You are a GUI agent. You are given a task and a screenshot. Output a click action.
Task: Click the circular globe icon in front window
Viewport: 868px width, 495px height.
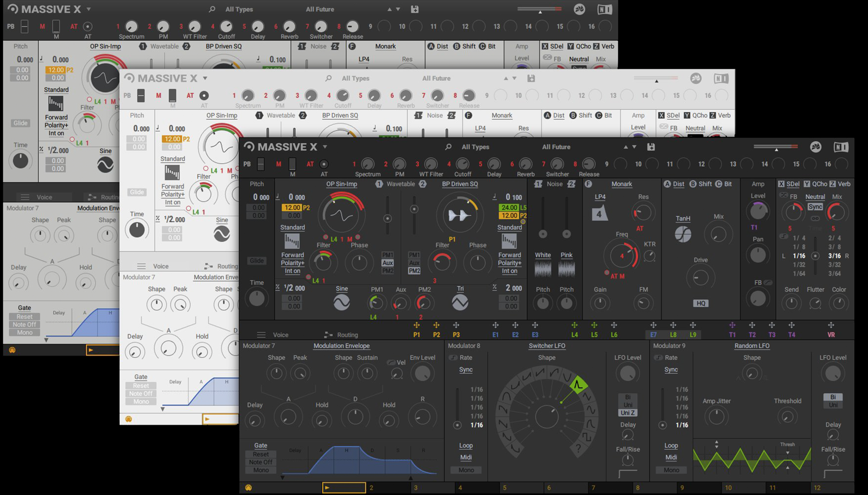click(816, 147)
